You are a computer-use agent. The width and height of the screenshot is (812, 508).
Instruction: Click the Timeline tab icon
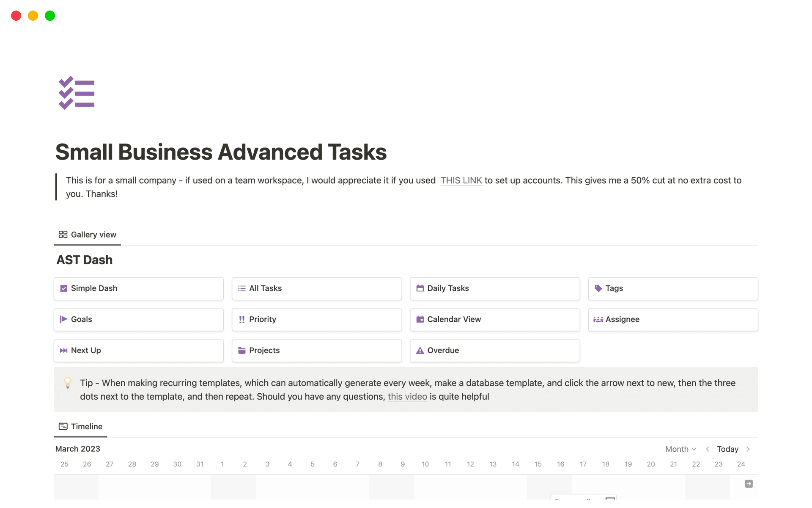[63, 426]
